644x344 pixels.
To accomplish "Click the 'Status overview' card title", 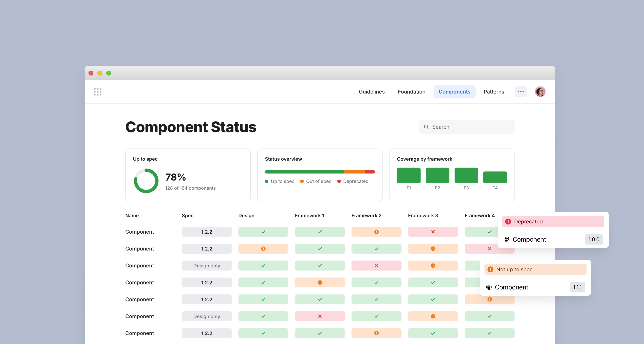I will tap(283, 159).
